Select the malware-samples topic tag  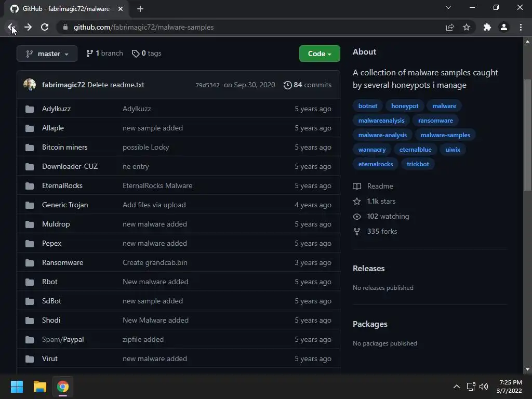(445, 135)
